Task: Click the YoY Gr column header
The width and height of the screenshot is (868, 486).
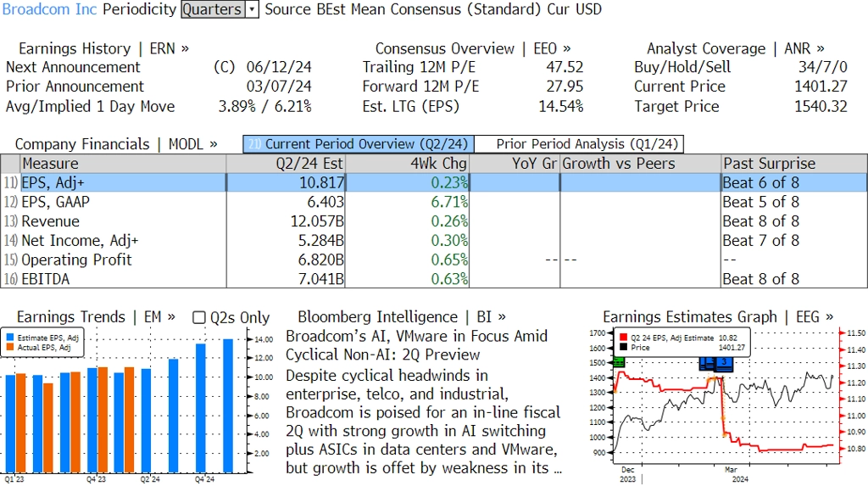Action: point(515,164)
